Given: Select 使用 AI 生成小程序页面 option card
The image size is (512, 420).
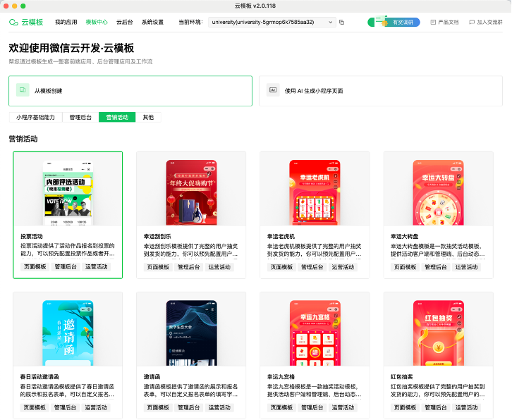Looking at the screenshot, I should coord(381,91).
